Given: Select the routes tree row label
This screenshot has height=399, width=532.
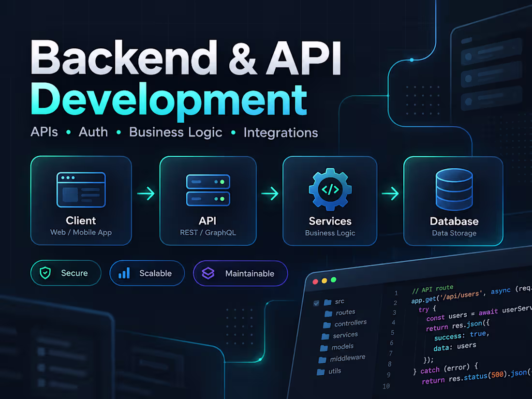Looking at the screenshot, I should click(x=345, y=312).
